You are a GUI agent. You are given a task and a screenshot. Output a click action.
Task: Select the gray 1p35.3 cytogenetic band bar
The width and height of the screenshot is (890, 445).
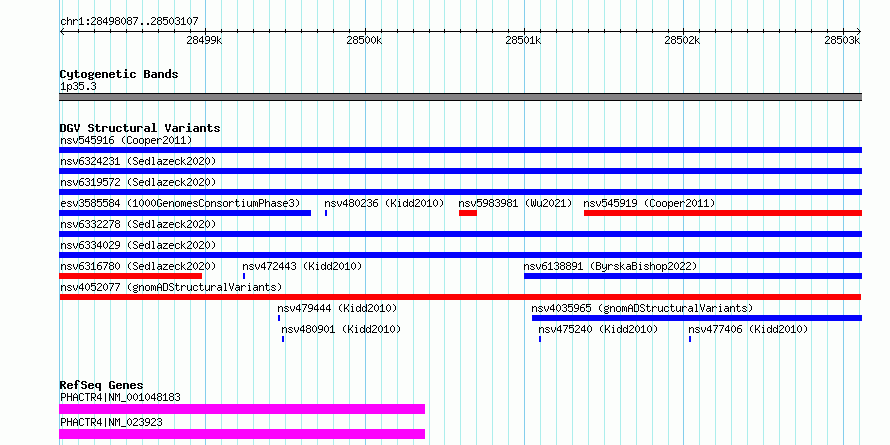[x=460, y=97]
